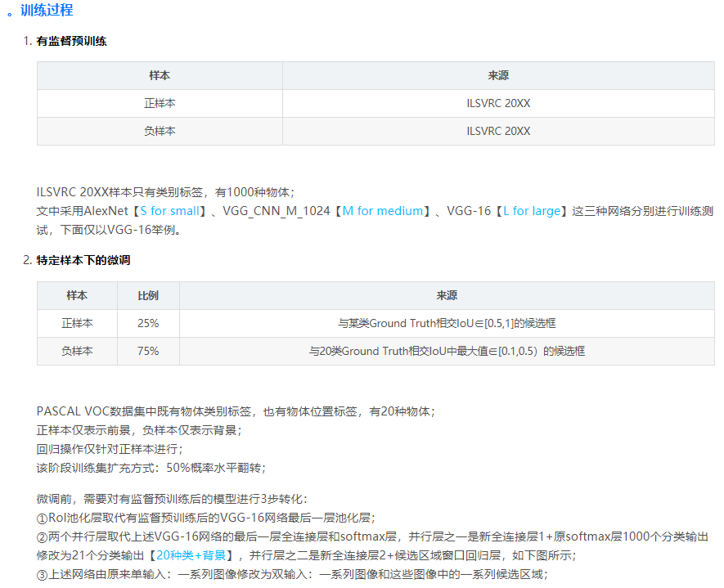Click step ① about RoI池化层
This screenshot has height=588, width=724.
[206, 518]
